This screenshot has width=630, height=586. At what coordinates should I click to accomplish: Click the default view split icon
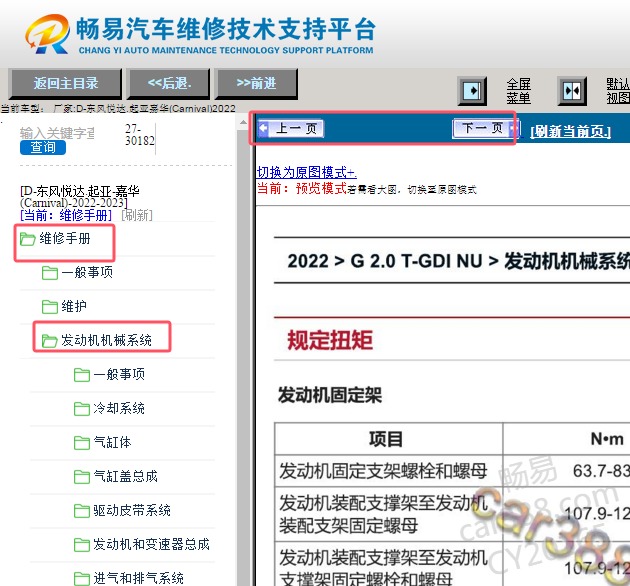pos(572,91)
